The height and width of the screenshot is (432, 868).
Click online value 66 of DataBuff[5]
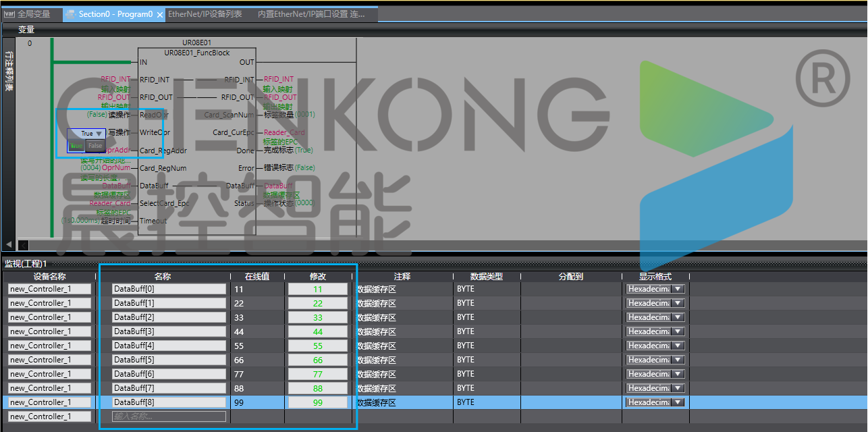pyautogui.click(x=239, y=360)
